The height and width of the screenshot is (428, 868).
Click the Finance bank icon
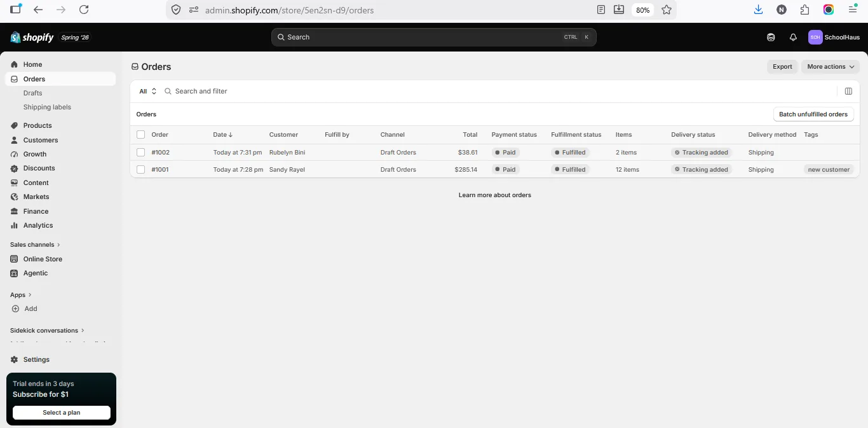(x=15, y=211)
